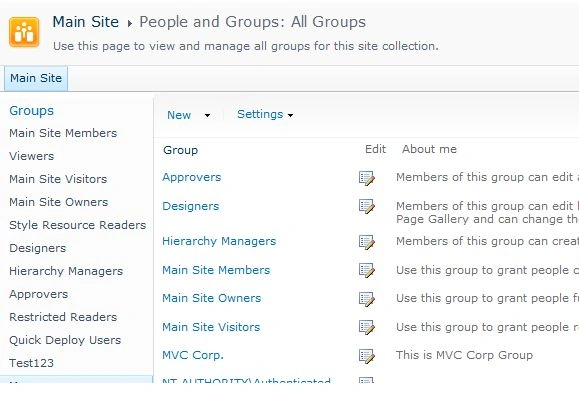Open Main Site Owners in sidebar

pos(58,202)
